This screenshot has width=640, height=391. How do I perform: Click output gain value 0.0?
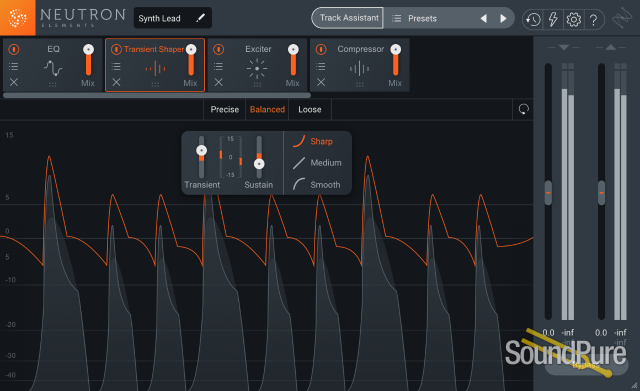click(x=601, y=333)
